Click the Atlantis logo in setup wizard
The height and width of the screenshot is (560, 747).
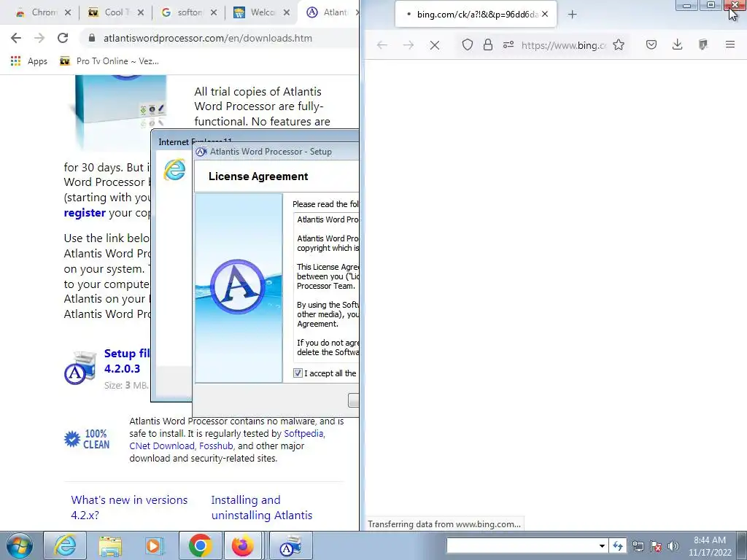point(238,286)
